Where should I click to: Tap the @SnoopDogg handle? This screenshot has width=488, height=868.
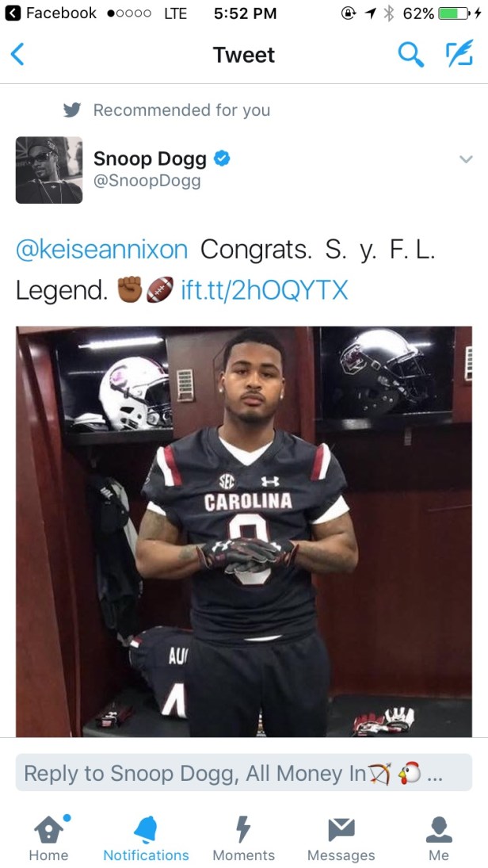click(147, 181)
